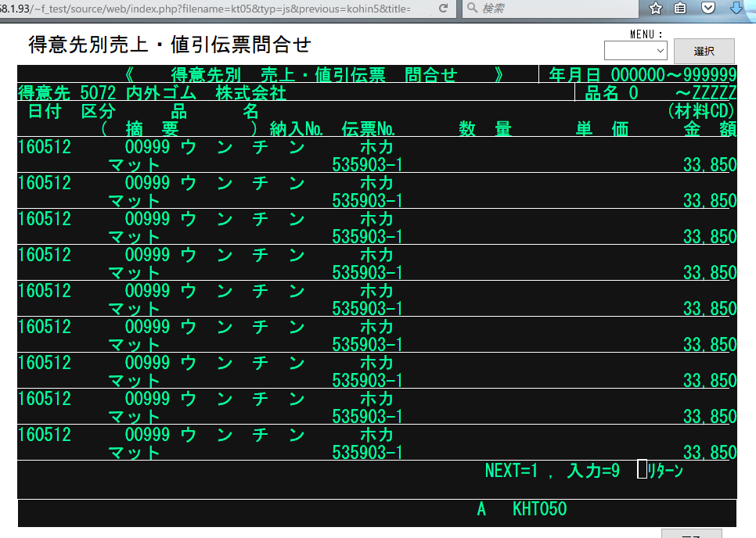Image resolution: width=756 pixels, height=538 pixels.
Task: Click the browser address bar URL
Action: coord(211,9)
